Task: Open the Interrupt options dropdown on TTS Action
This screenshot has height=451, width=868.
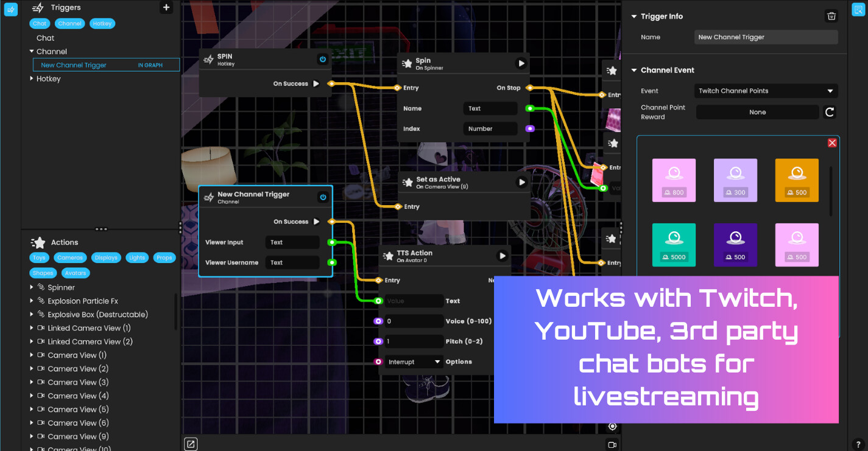Action: point(414,361)
